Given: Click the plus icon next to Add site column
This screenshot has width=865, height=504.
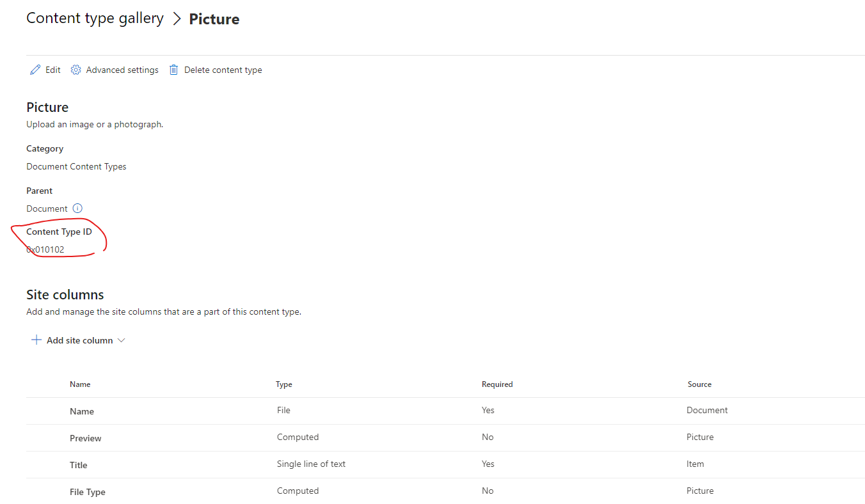Looking at the screenshot, I should [x=36, y=340].
